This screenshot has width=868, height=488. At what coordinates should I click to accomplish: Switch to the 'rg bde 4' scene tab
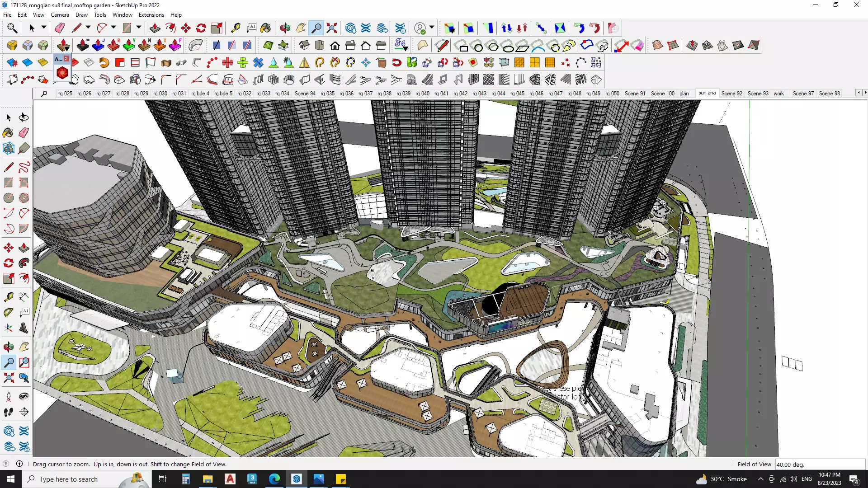pos(200,94)
